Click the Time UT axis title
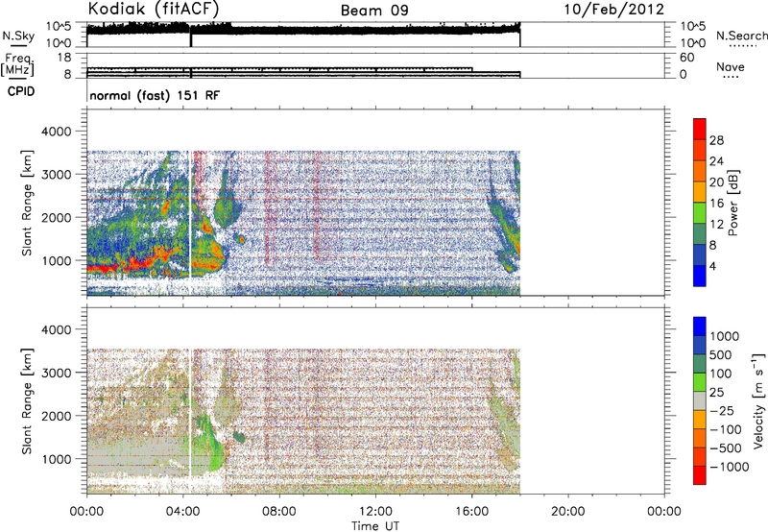 [x=375, y=526]
